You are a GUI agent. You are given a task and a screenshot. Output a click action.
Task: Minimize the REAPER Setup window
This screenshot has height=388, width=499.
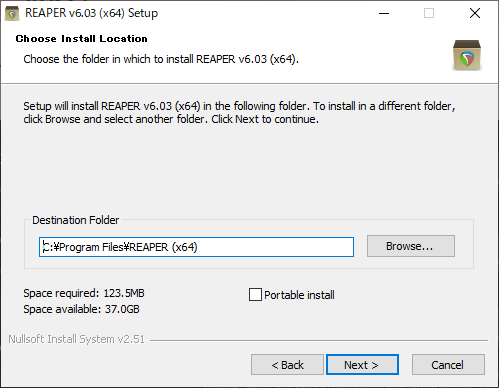click(x=384, y=13)
